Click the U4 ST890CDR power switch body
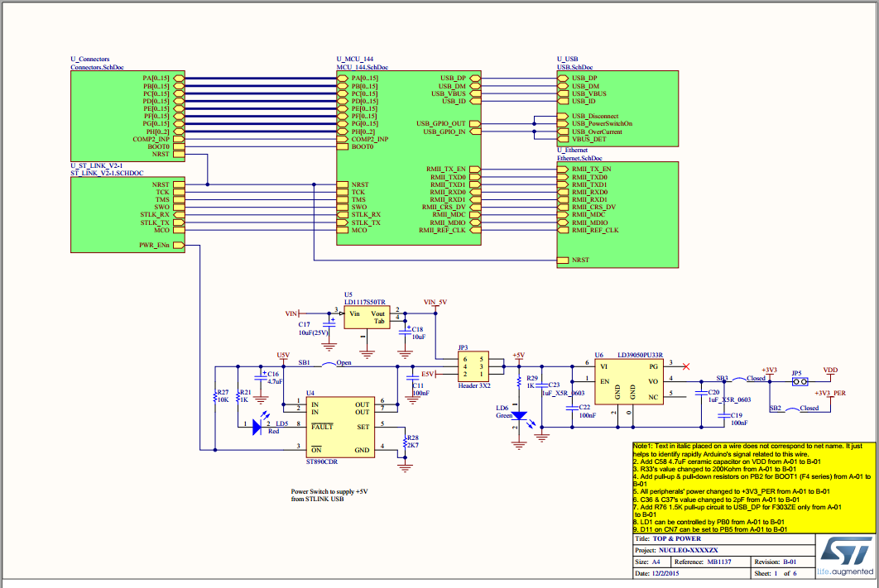879x588 pixels. click(340, 428)
